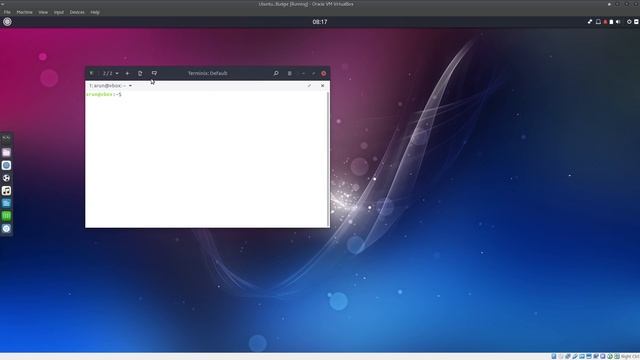Screen dimensions: 640x360
Task: Open the VirtualBox Input menu
Action: click(x=59, y=12)
